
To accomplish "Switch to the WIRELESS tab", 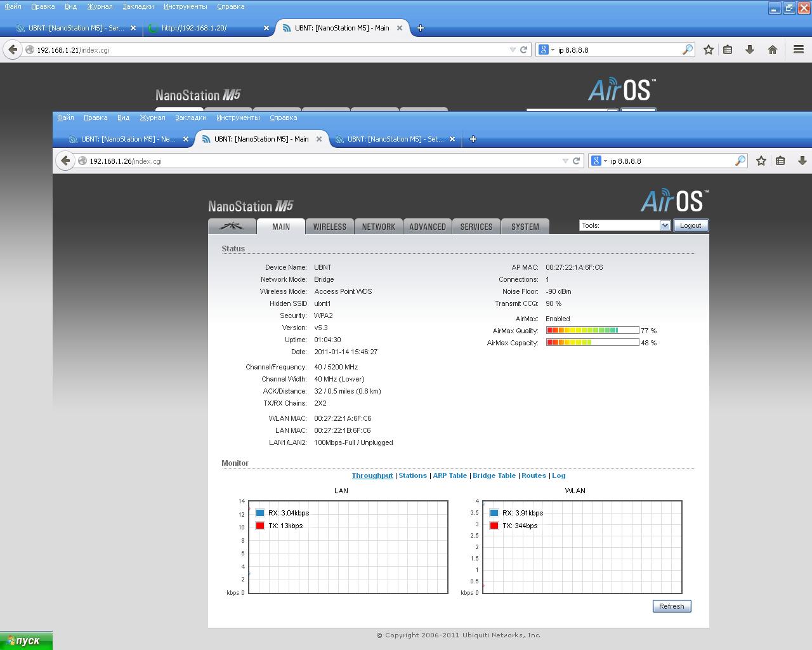I will pos(330,227).
